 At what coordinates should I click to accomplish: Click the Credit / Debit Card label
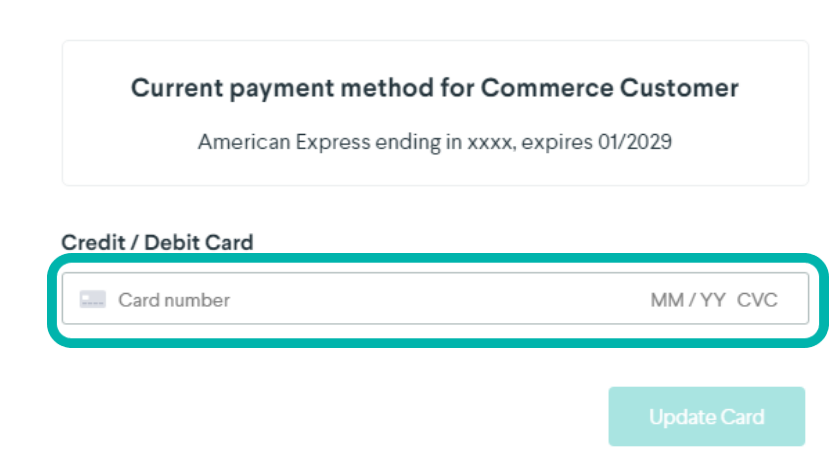point(157,242)
